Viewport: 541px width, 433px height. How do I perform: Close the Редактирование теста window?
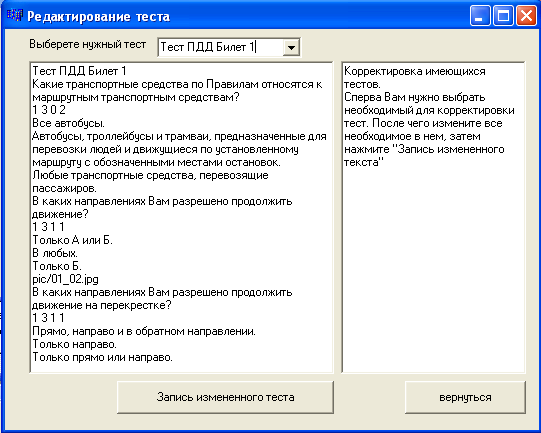526,16
